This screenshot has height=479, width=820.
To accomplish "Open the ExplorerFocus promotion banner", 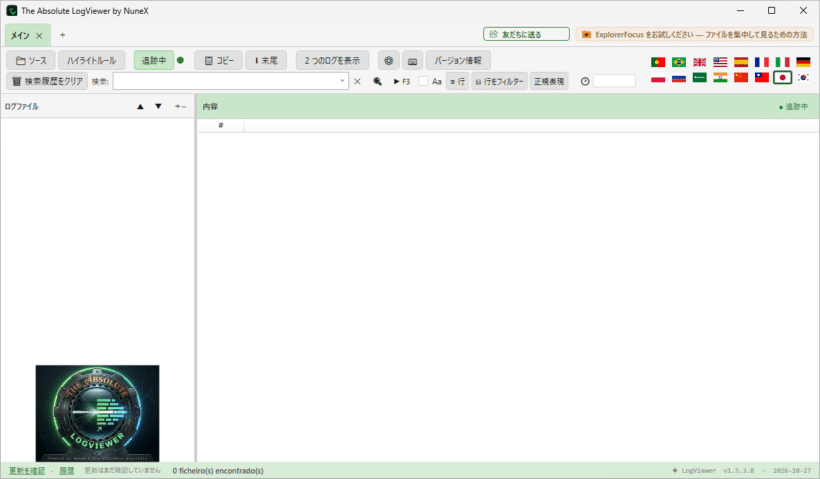I will click(x=695, y=34).
